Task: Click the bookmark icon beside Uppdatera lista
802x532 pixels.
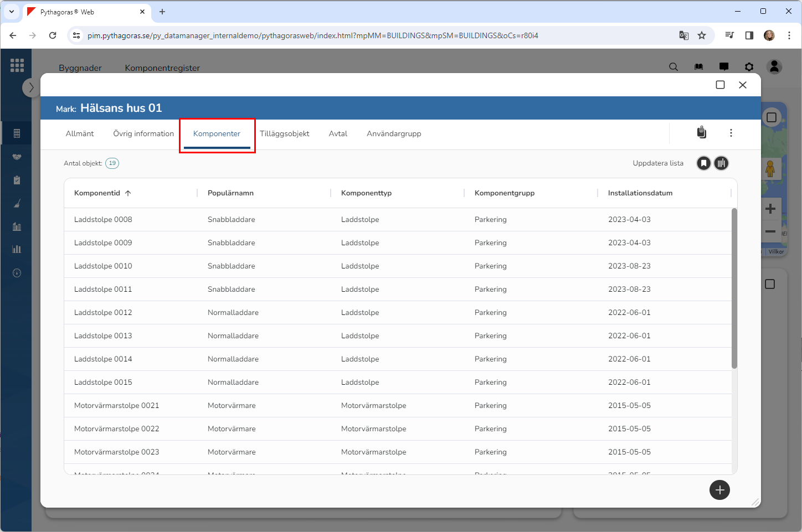Action: pyautogui.click(x=703, y=163)
